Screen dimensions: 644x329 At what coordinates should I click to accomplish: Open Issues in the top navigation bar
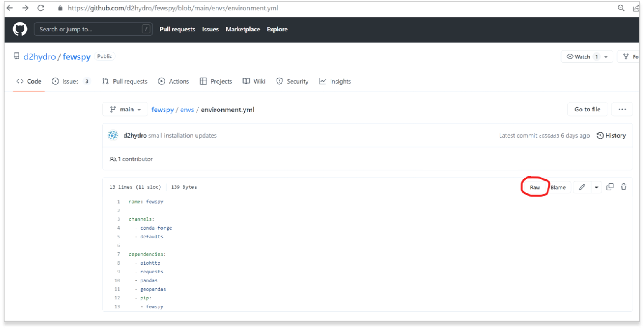click(x=210, y=29)
